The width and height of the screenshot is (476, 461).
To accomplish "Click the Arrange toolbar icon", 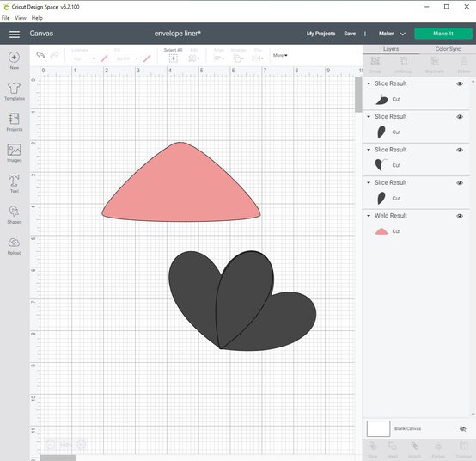I will [238, 58].
